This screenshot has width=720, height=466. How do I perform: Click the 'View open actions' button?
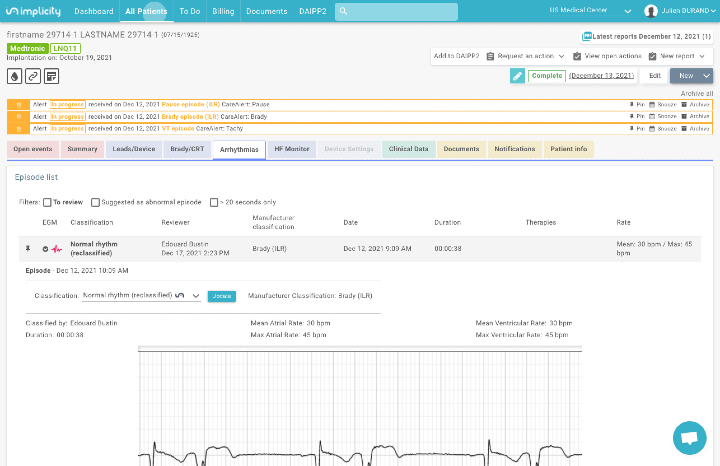(x=606, y=56)
